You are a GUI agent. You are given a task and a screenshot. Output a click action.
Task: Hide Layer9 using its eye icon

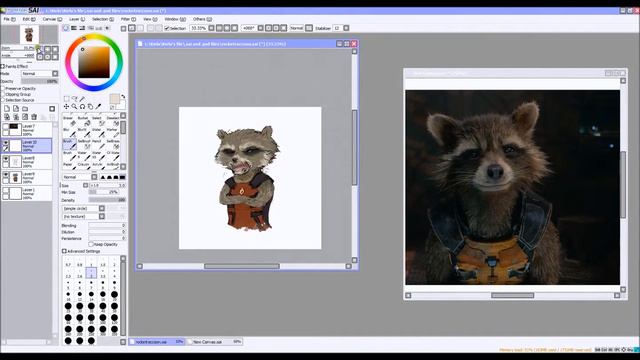click(5, 174)
